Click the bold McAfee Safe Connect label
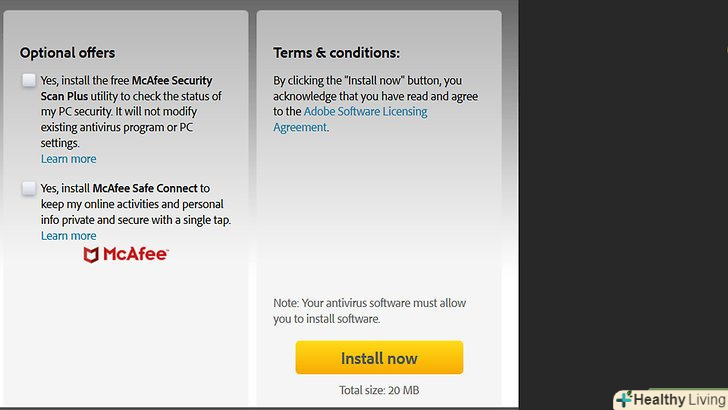Image resolution: width=728 pixels, height=410 pixels. click(145, 188)
